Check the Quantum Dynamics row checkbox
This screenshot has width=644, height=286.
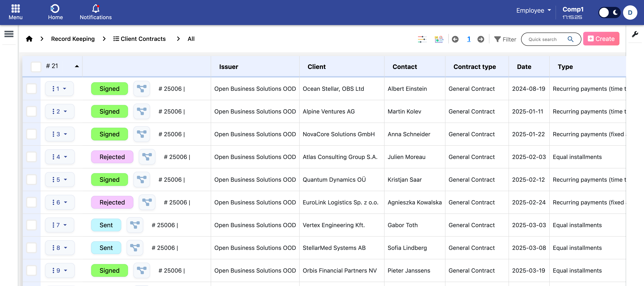[x=32, y=180]
